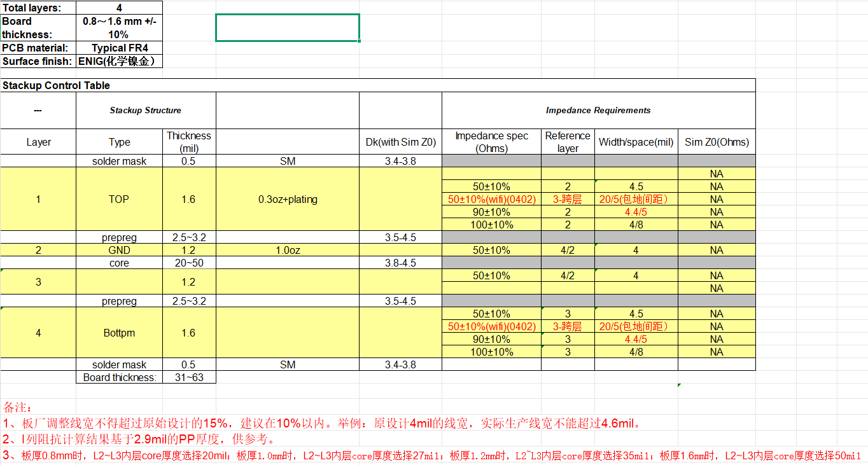Viewport: 868px width, 465px height.
Task: Click the ENIG surface finish value cell
Action: 119,61
